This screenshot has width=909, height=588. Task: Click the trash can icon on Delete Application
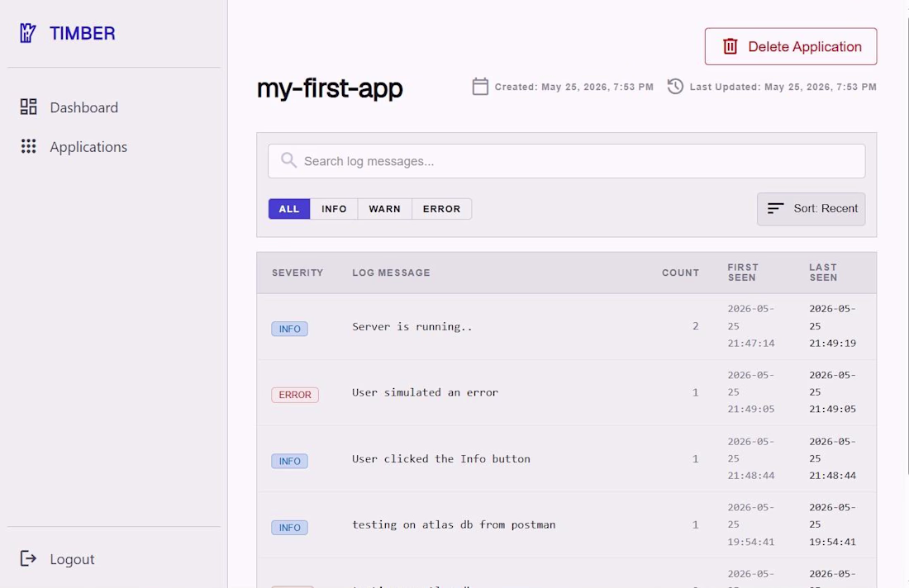coord(730,46)
